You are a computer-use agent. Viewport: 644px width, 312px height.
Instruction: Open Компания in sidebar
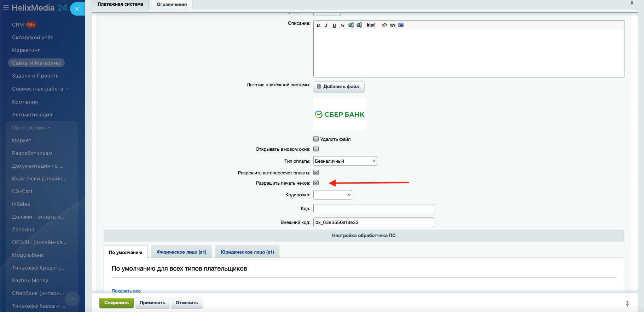[x=25, y=102]
